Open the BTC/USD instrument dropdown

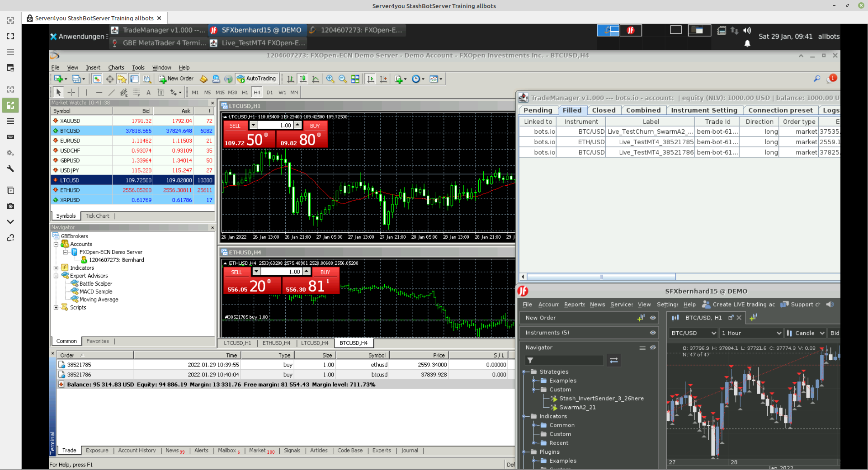pyautogui.click(x=693, y=333)
